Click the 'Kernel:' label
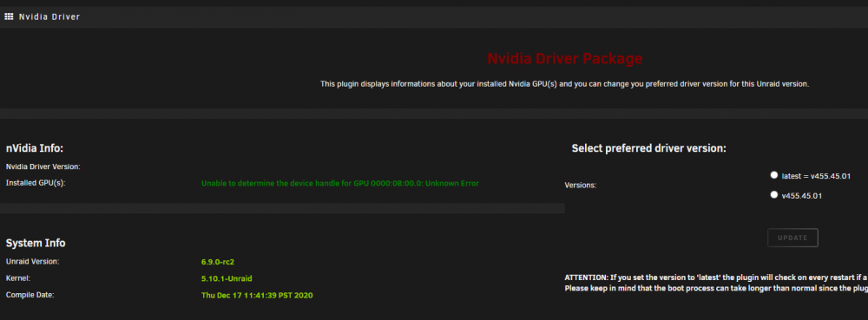This screenshot has height=320, width=868. click(x=17, y=278)
